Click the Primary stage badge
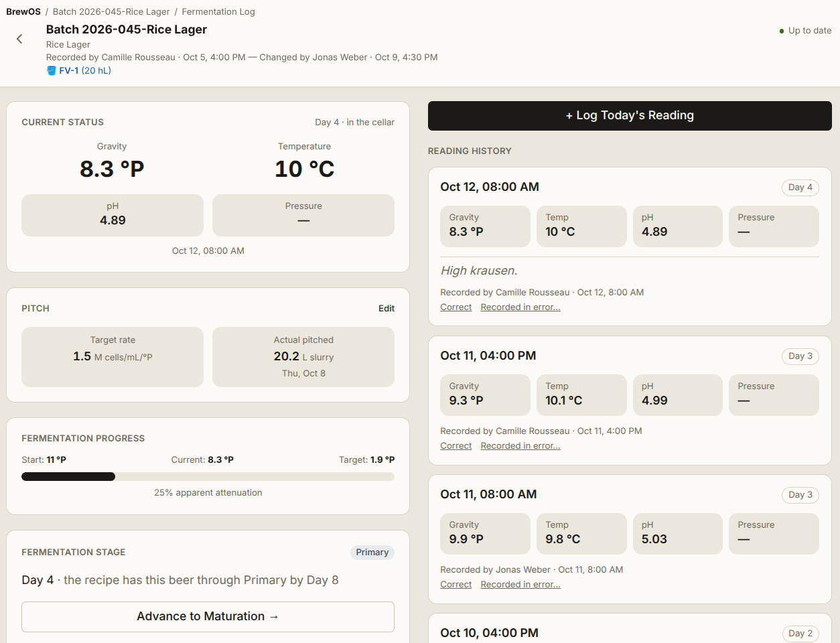This screenshot has width=840, height=643. point(372,552)
